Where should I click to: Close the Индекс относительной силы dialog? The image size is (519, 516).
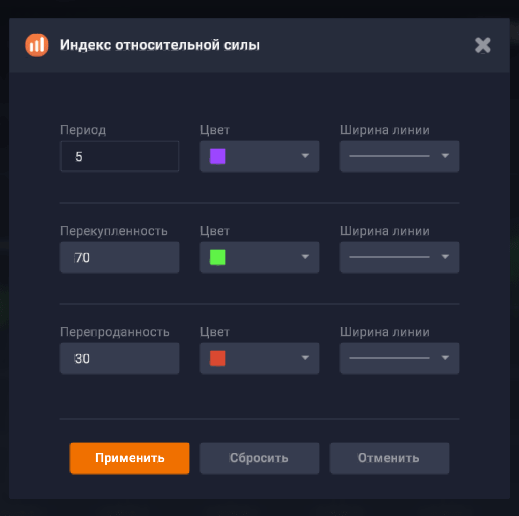(483, 45)
